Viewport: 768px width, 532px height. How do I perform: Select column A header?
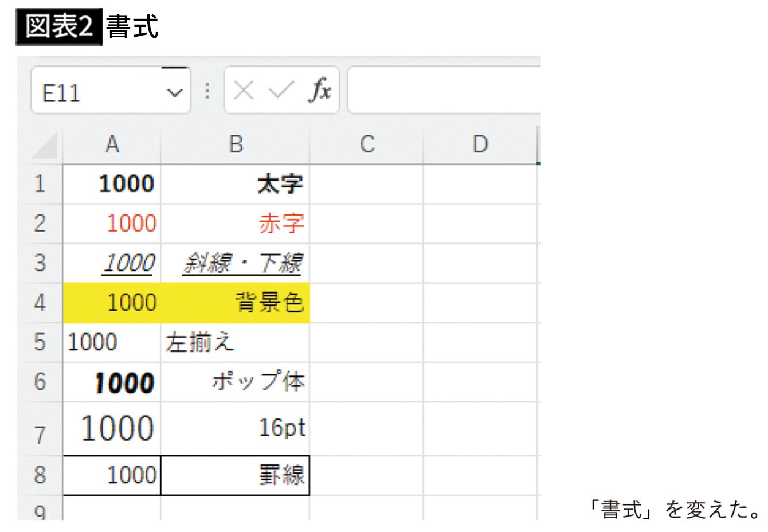click(112, 145)
